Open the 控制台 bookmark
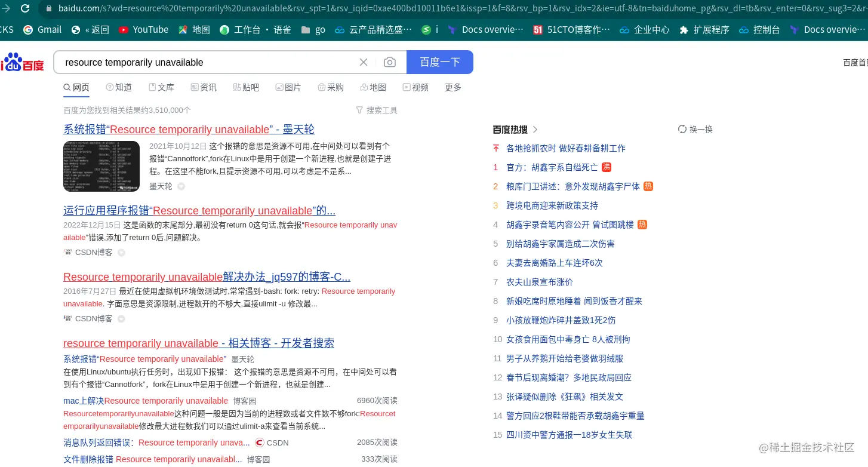Screen dimensions: 868x467 click(759, 29)
